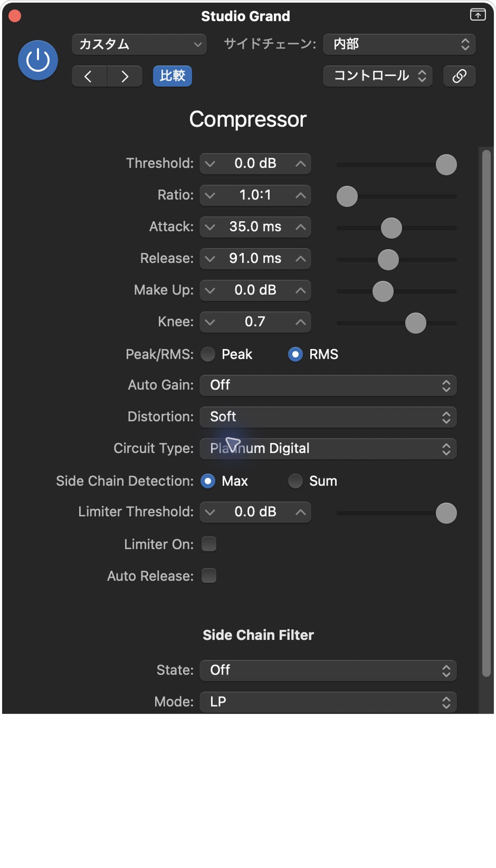Increase Limiter Threshold with up arrow
This screenshot has height=868, width=496.
301,512
